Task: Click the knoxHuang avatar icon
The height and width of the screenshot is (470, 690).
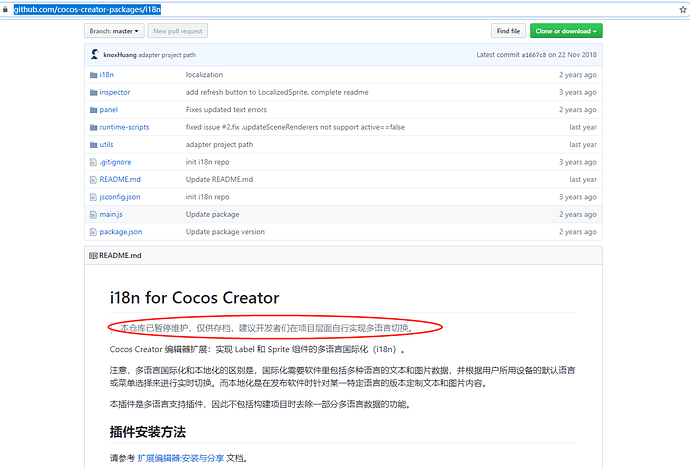Action: [x=95, y=55]
